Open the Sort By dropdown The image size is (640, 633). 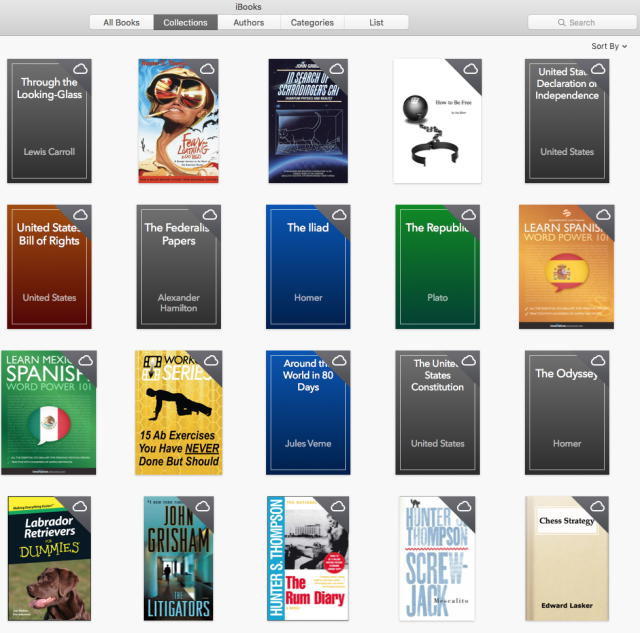tap(609, 46)
